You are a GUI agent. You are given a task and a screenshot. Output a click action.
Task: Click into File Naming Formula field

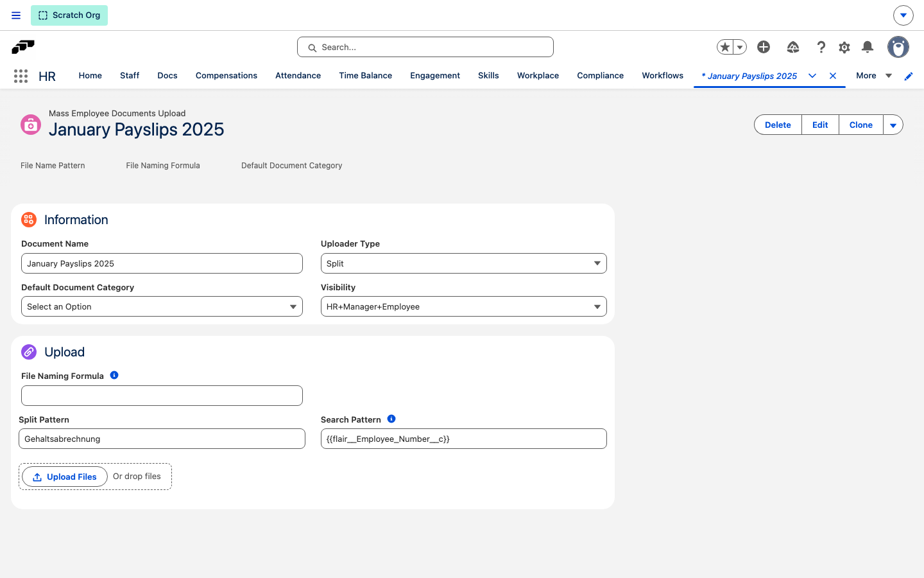coord(162,396)
